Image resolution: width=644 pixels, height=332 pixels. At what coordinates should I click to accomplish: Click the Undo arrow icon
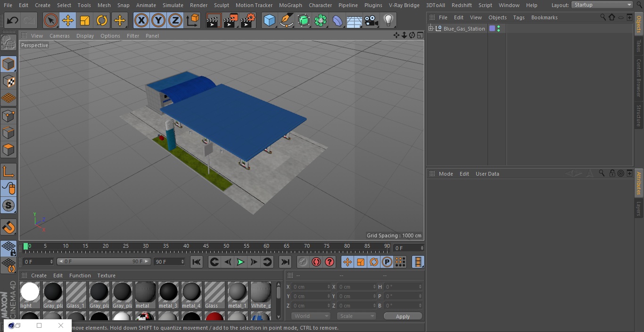pyautogui.click(x=13, y=21)
